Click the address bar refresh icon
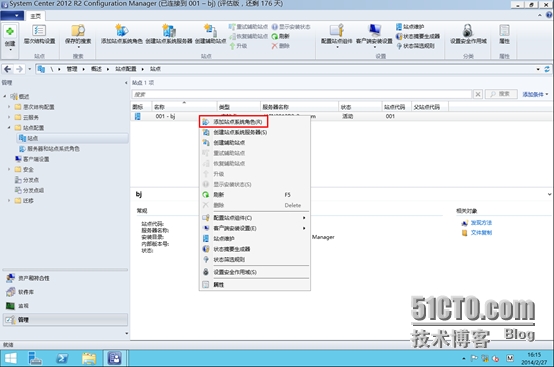 pyautogui.click(x=547, y=69)
